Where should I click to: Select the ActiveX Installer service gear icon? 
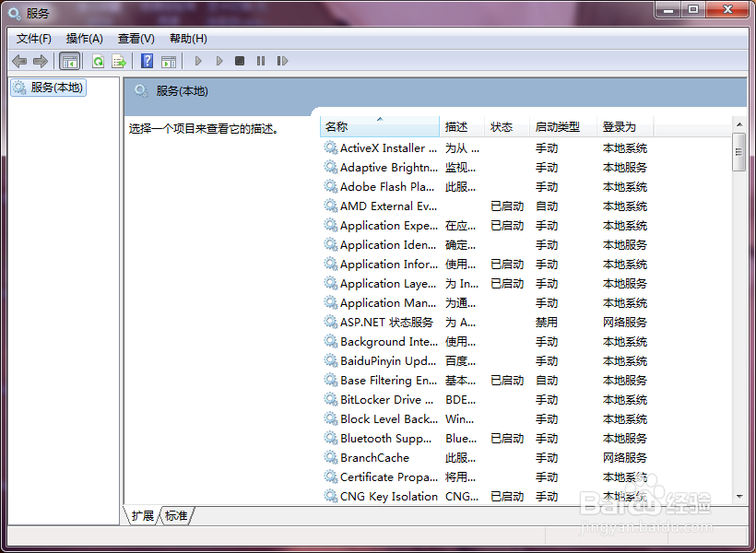click(x=330, y=147)
